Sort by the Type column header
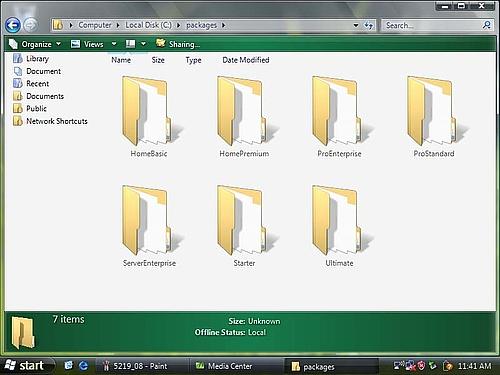Screen dimensions: 500x375 coord(193,60)
